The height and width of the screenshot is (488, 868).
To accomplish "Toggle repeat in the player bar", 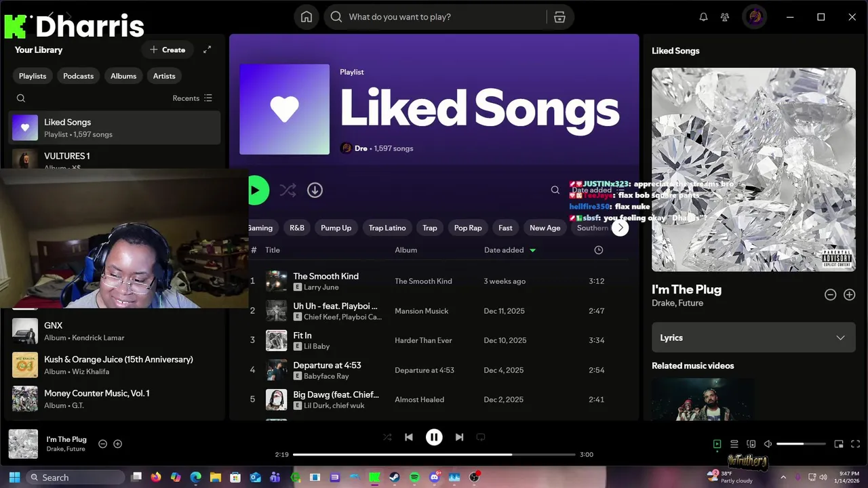I will click(x=481, y=437).
